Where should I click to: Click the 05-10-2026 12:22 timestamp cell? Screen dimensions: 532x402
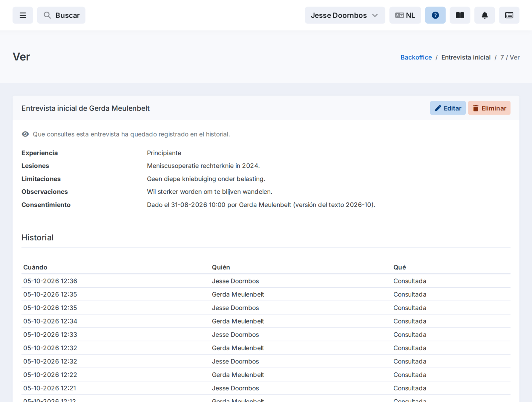(50, 375)
